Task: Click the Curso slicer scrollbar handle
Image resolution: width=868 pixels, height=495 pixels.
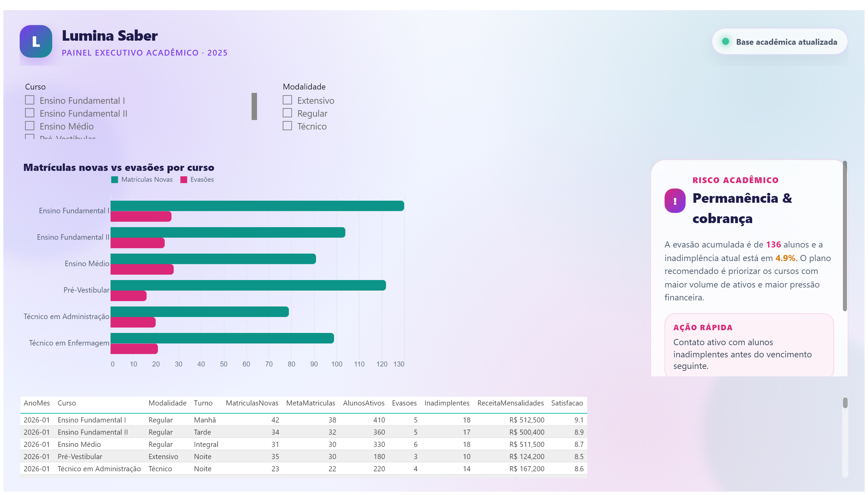Action: coord(254,106)
